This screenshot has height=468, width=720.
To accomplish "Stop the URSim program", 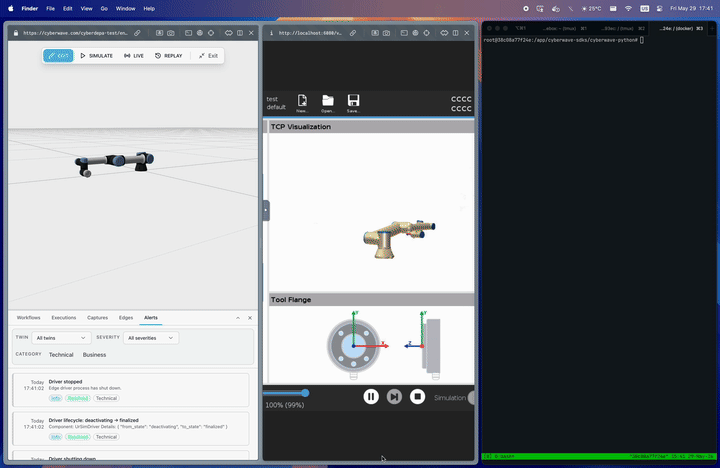I will pyautogui.click(x=417, y=396).
